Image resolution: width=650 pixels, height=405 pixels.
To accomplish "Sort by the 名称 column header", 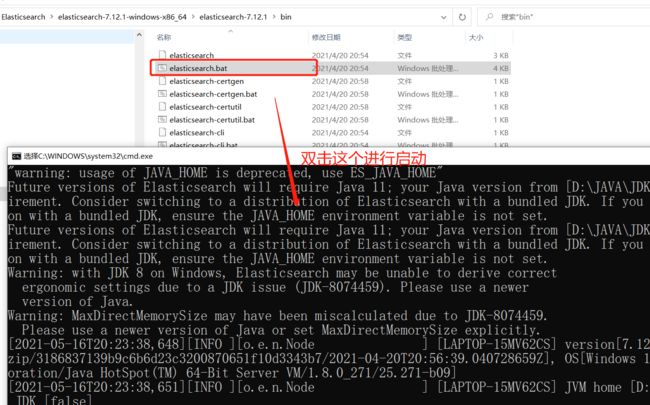I will pyautogui.click(x=164, y=37).
